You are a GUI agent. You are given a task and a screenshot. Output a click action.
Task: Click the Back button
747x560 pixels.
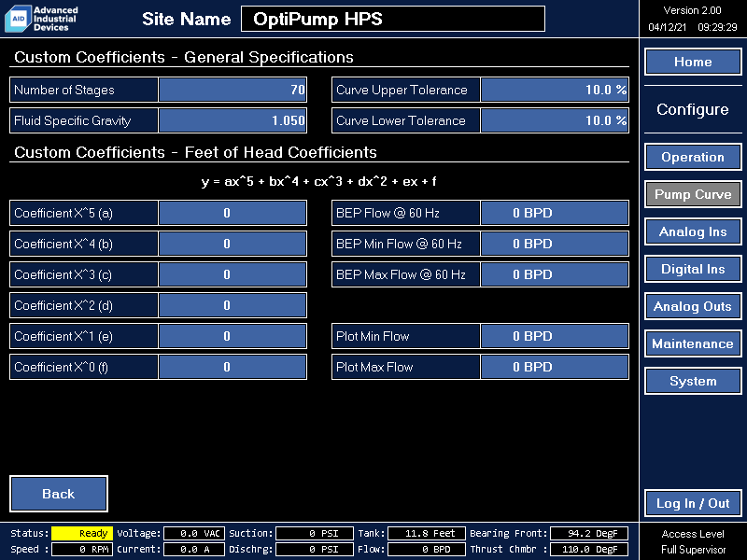tap(59, 494)
